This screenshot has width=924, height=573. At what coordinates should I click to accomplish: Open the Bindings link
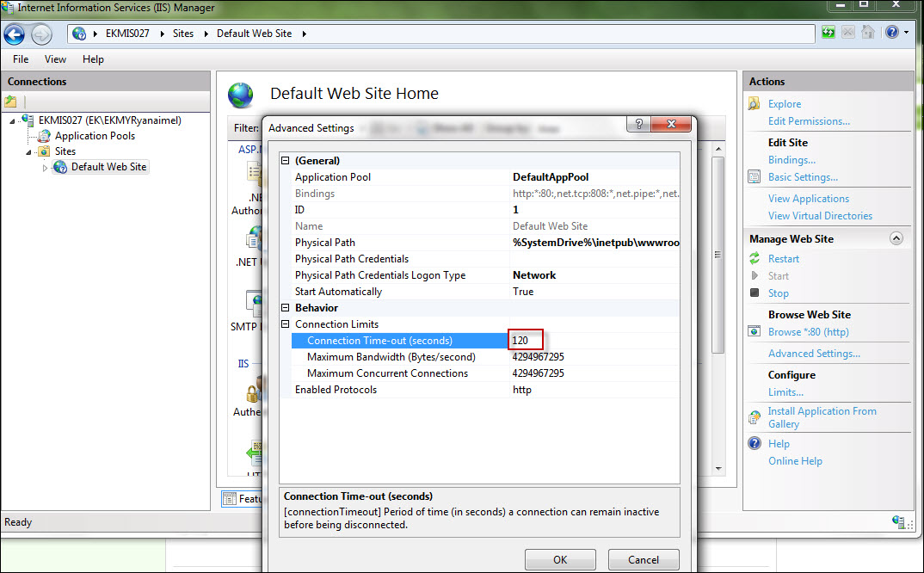(x=792, y=160)
